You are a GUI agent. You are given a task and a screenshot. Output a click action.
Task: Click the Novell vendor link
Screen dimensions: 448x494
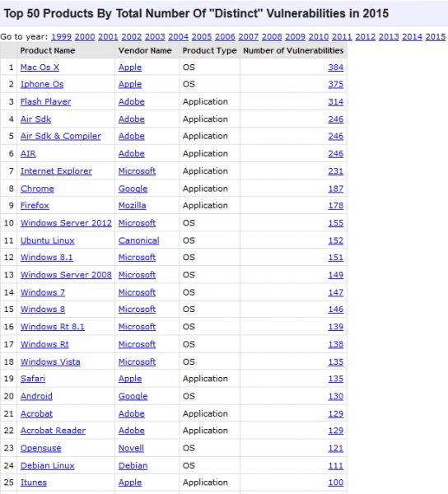pyautogui.click(x=131, y=449)
